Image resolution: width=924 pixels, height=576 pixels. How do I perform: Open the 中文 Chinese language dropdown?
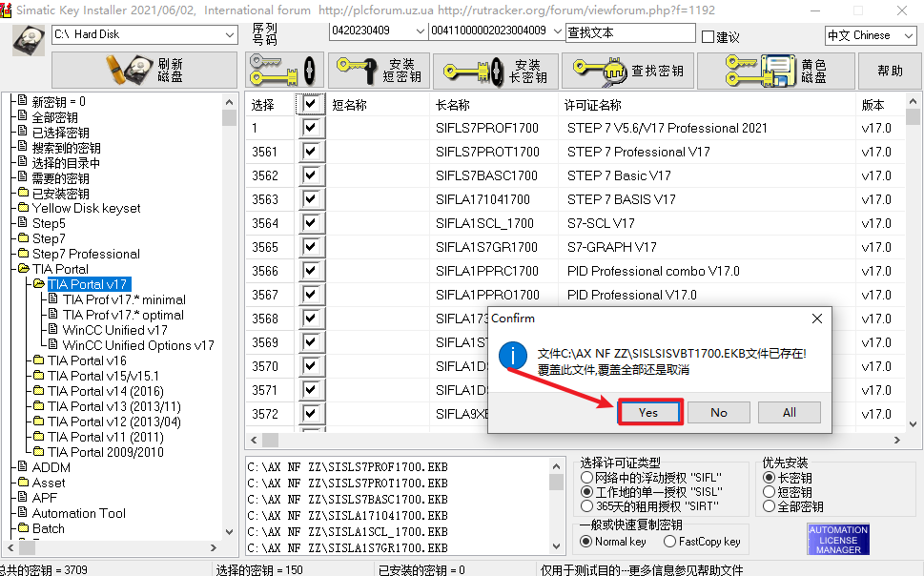point(908,36)
